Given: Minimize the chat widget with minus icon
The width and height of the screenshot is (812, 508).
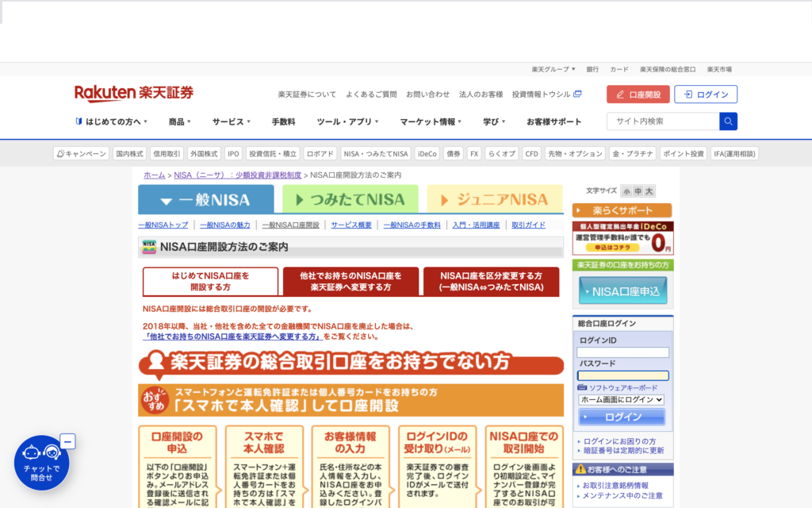Looking at the screenshot, I should tap(67, 441).
